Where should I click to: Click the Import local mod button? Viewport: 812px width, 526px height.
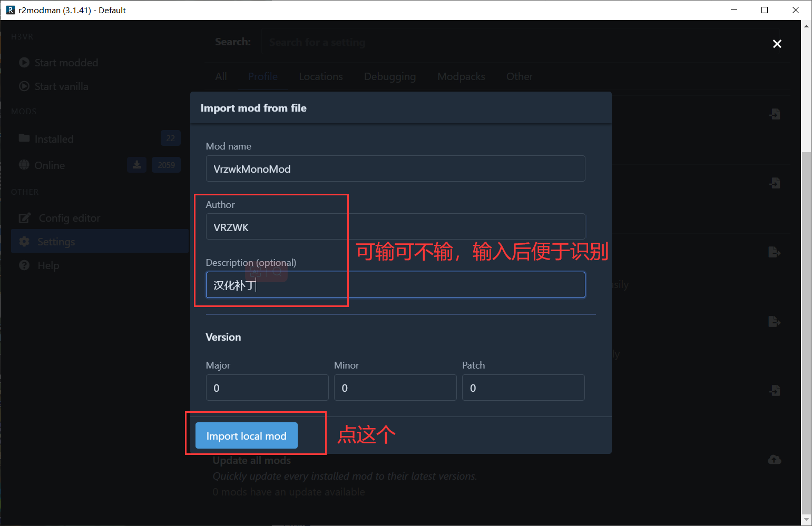click(246, 435)
